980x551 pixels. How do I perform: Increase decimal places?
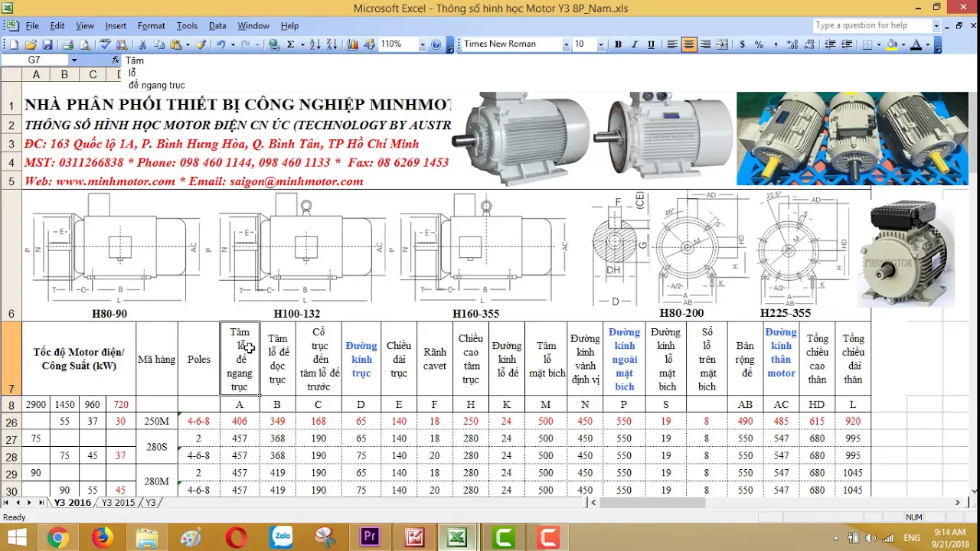coord(792,44)
